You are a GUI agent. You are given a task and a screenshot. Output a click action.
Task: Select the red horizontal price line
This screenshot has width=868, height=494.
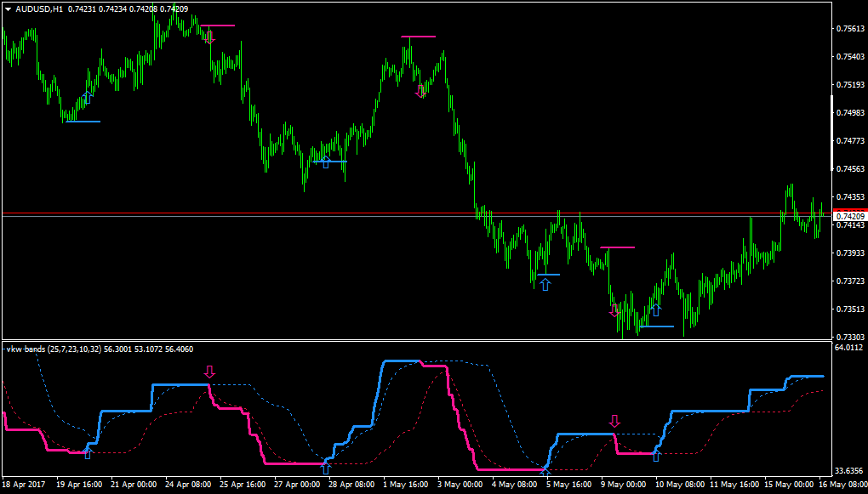(x=415, y=213)
